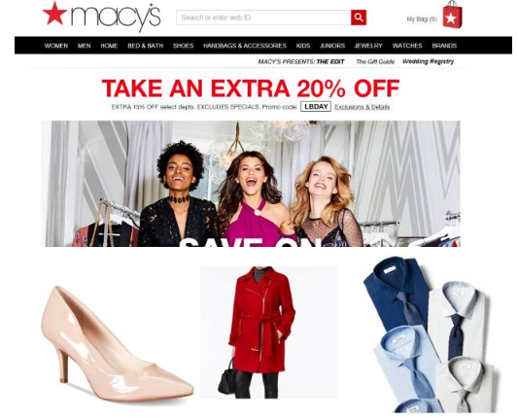The image size is (518, 420).
Task: Open the Women menu
Action: click(56, 46)
